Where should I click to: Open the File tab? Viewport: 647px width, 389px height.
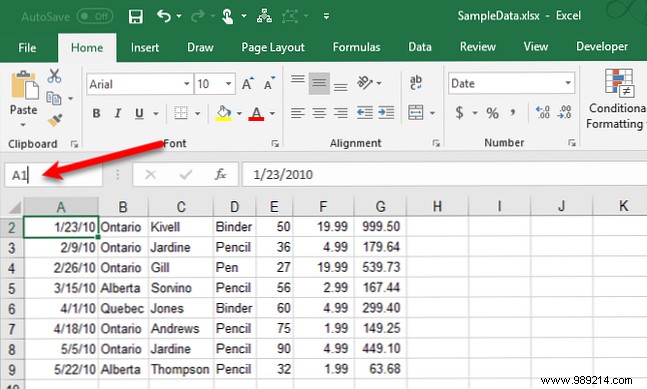tap(27, 48)
